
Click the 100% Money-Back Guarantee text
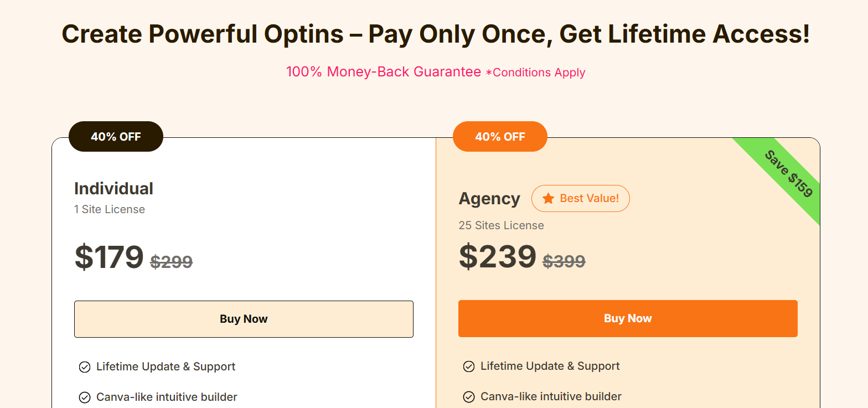tap(384, 72)
